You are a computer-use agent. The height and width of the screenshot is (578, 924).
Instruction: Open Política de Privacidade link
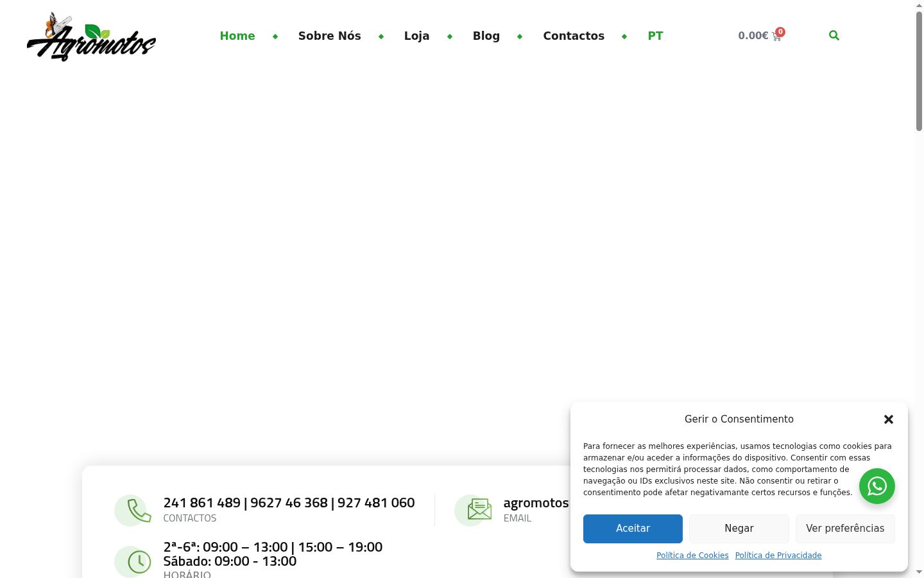click(778, 556)
